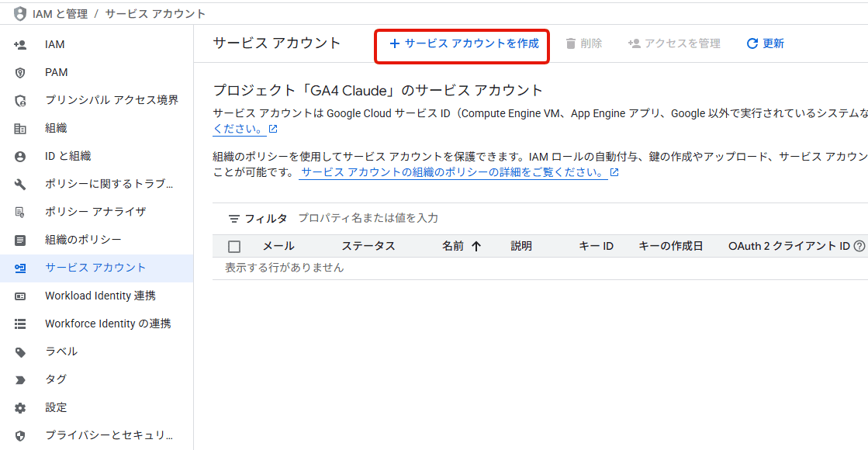The height and width of the screenshot is (450, 868).
Task: Click the Policy Analyzer icon
Action: pyautogui.click(x=20, y=212)
